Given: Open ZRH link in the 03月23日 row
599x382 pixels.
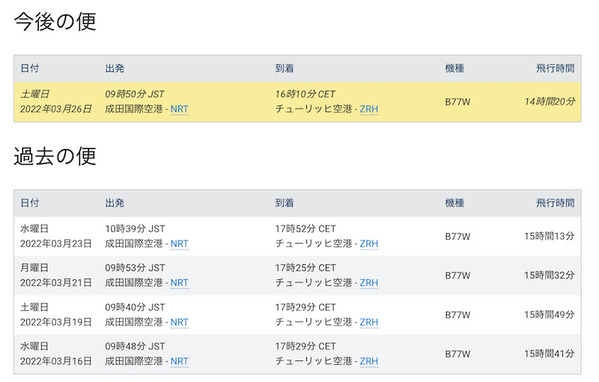Looking at the screenshot, I should [369, 243].
